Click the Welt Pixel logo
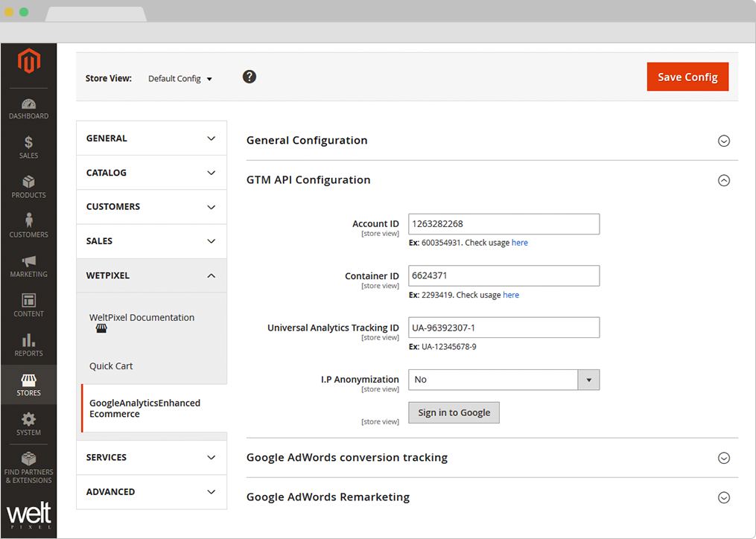This screenshot has height=539, width=756. (x=29, y=515)
